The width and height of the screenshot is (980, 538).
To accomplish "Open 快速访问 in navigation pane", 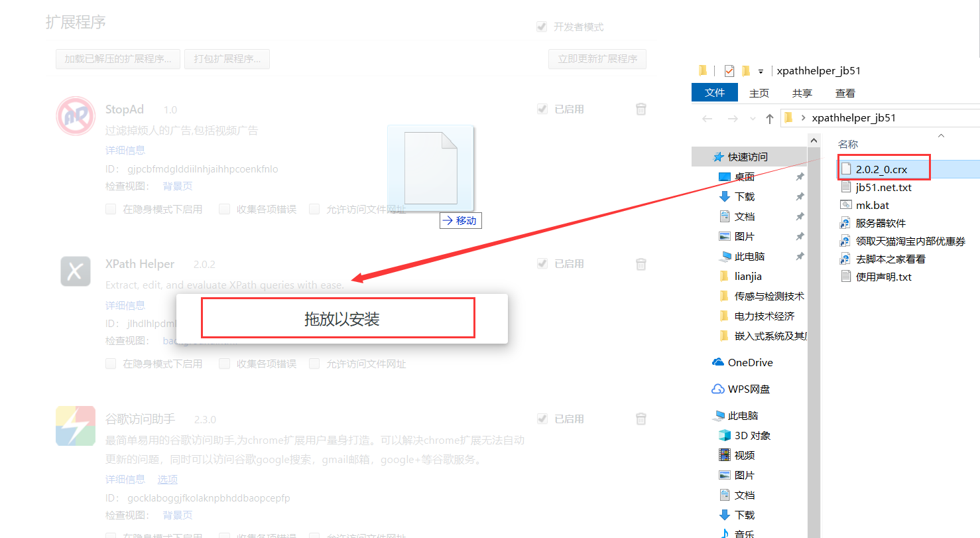I will coord(747,157).
